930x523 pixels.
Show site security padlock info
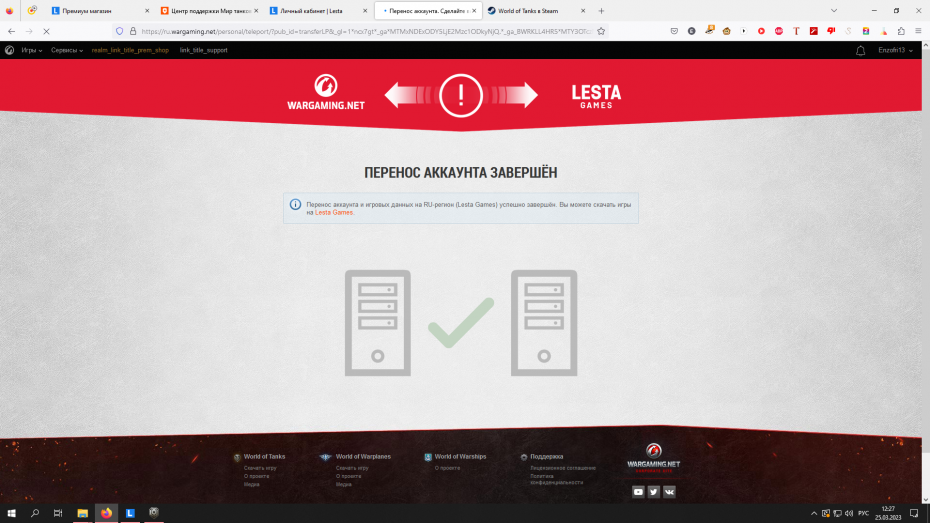click(x=133, y=31)
